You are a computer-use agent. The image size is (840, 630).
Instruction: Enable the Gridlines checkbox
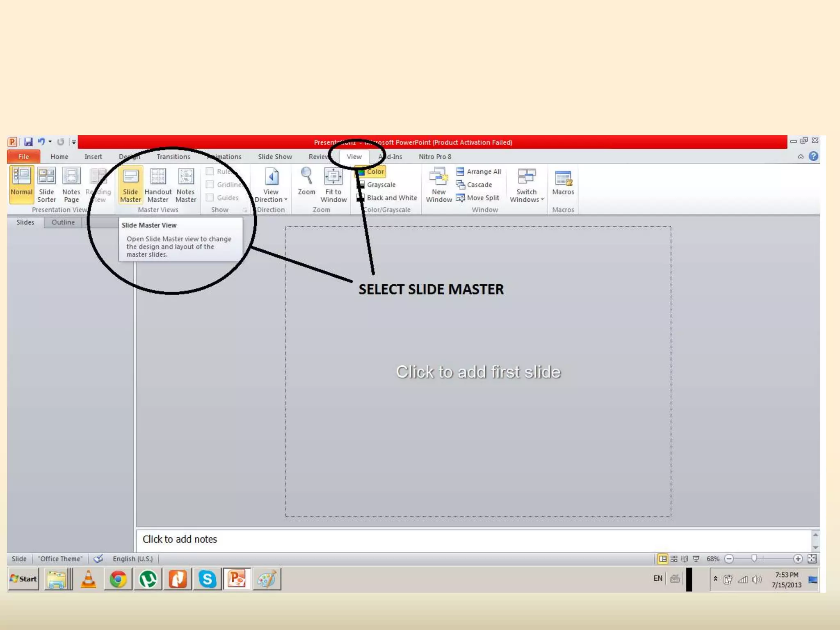click(210, 185)
